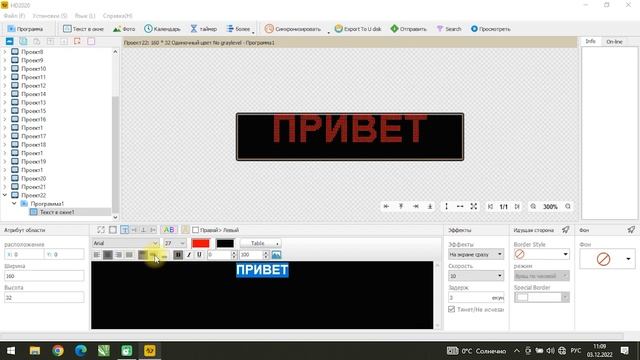Stretch area vertically in preview toolbar
This screenshot has width=640, height=360.
pyautogui.click(x=446, y=207)
